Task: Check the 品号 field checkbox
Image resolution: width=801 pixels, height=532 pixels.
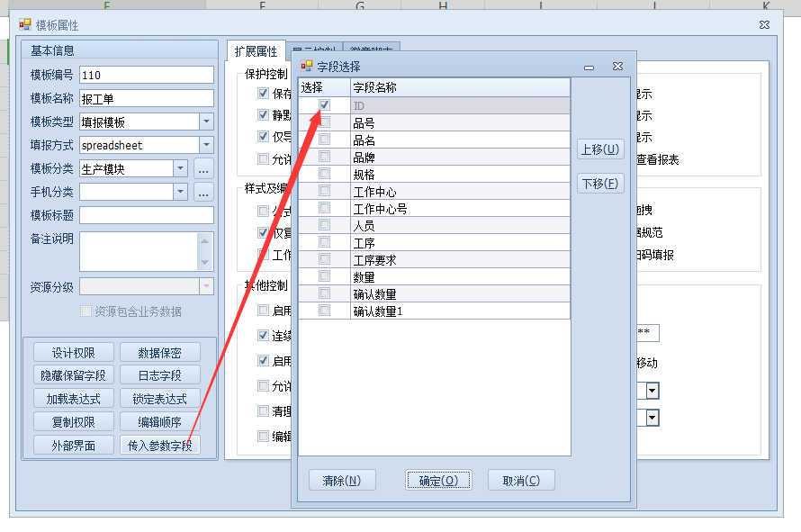Action: tap(324, 122)
